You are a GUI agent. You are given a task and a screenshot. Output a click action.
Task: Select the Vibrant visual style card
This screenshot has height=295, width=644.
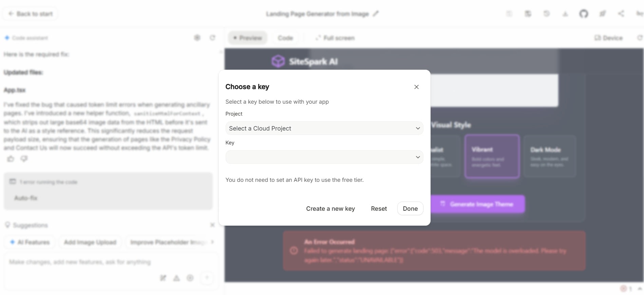pyautogui.click(x=492, y=156)
